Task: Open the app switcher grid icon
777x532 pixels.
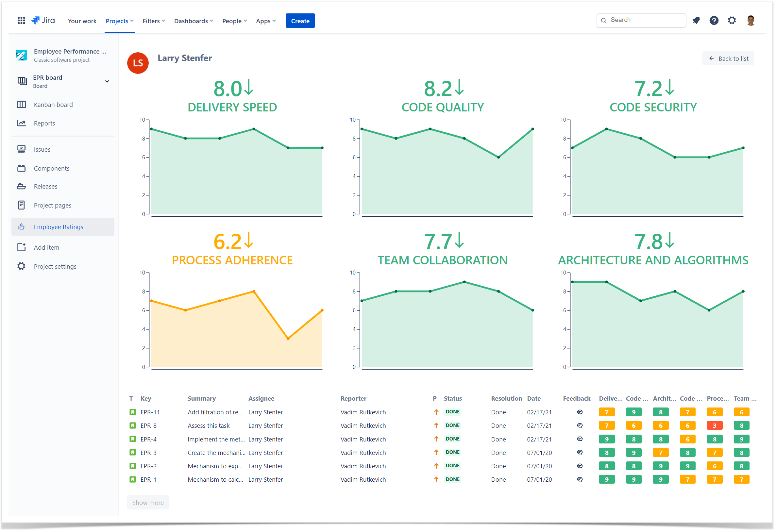Action: pos(21,21)
